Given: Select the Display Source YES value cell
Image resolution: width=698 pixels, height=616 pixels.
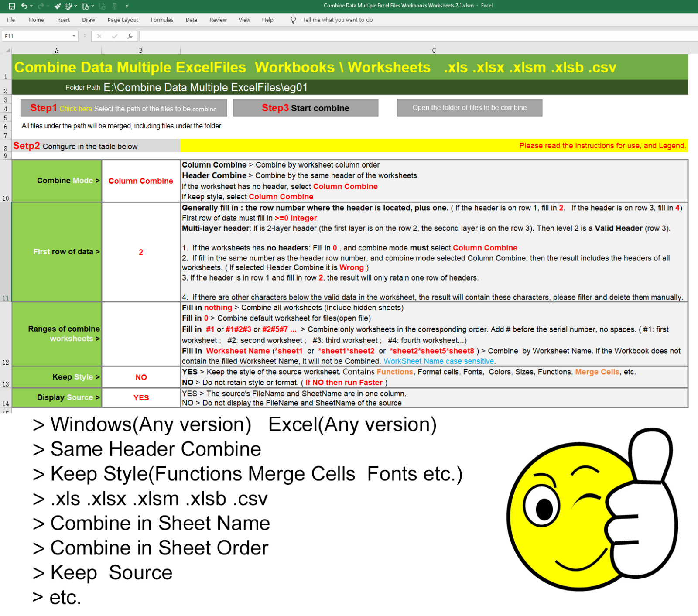Looking at the screenshot, I should [141, 398].
